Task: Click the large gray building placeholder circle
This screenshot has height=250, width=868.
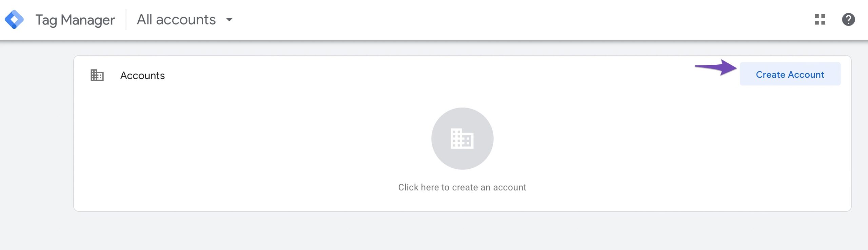Action: pyautogui.click(x=462, y=138)
